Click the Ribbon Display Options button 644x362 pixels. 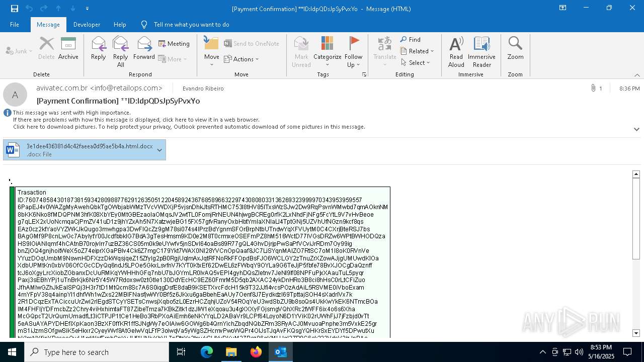click(562, 8)
